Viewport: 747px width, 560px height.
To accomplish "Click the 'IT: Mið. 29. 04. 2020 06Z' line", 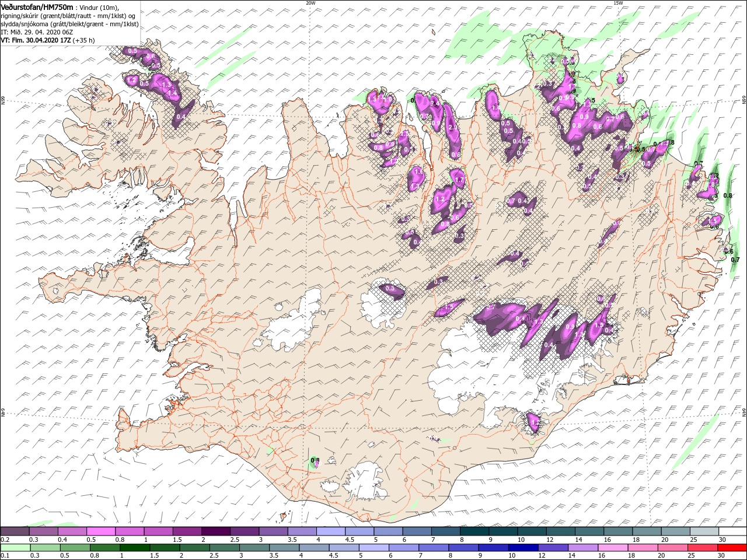I will (37, 32).
